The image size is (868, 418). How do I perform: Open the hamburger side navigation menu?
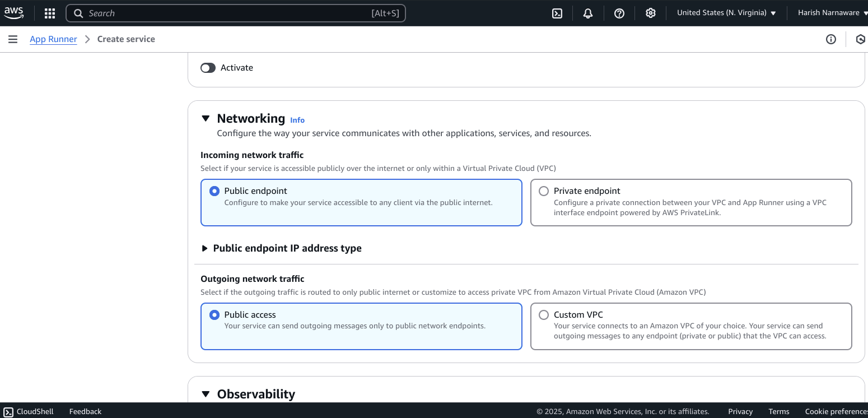pos(13,39)
